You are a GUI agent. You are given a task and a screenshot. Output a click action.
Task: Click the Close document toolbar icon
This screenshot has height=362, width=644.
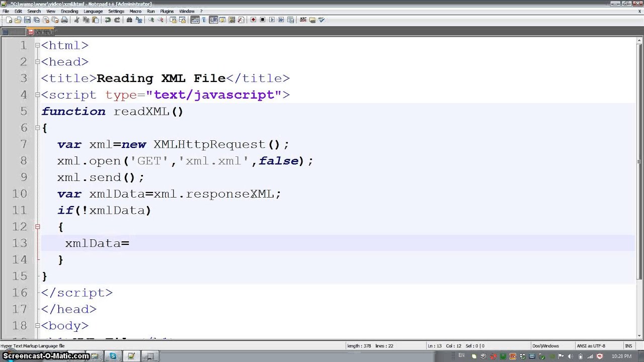pyautogui.click(x=46, y=20)
